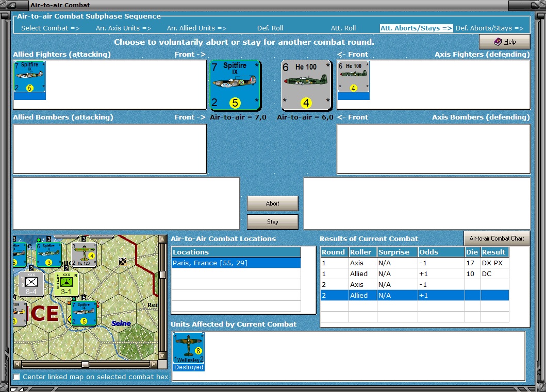The height and width of the screenshot is (392, 546).
Task: Click the Air-to-air = 6,0 value label
Action: click(x=305, y=117)
